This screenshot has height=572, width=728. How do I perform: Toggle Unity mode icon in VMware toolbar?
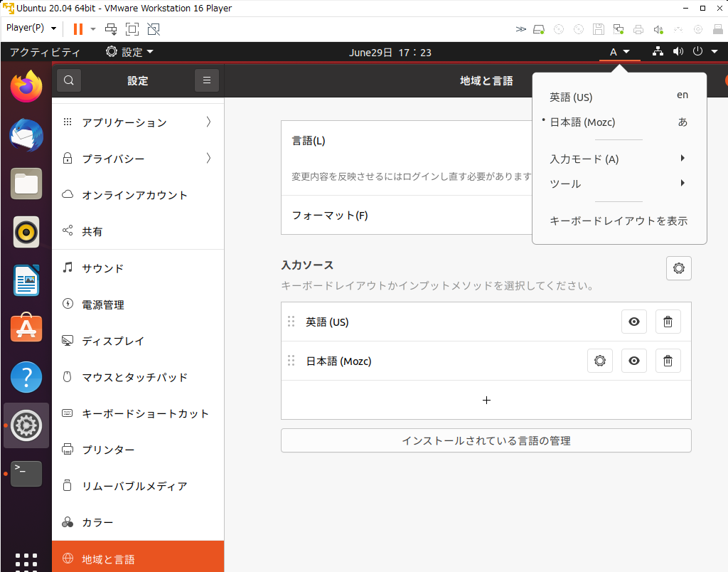154,28
